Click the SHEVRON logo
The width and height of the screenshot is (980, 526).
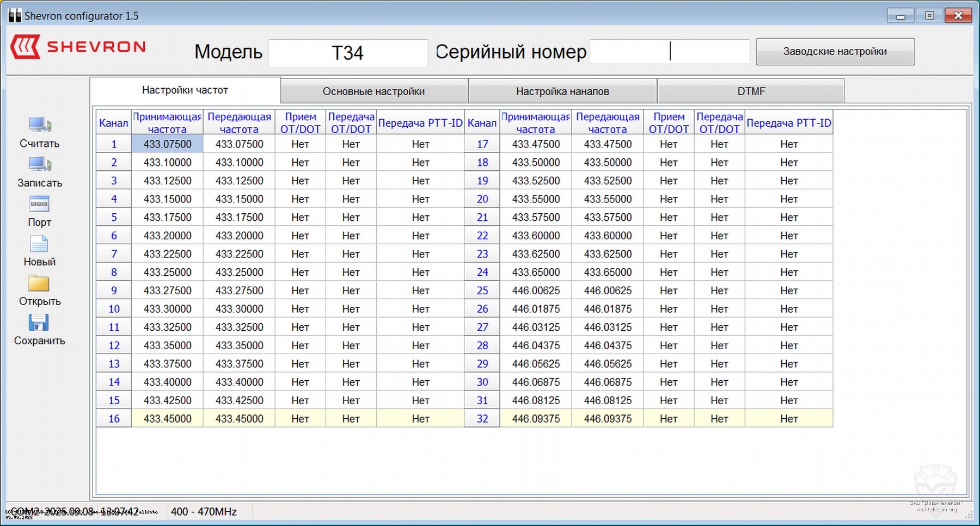click(x=78, y=47)
